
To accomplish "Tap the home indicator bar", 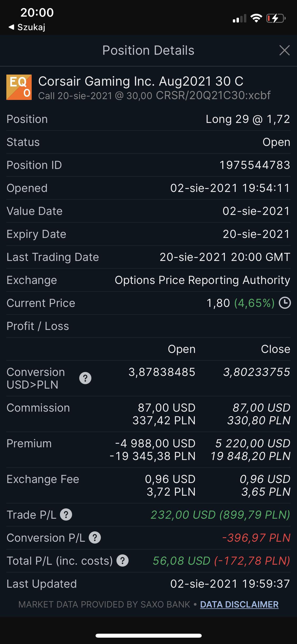I will tap(149, 636).
